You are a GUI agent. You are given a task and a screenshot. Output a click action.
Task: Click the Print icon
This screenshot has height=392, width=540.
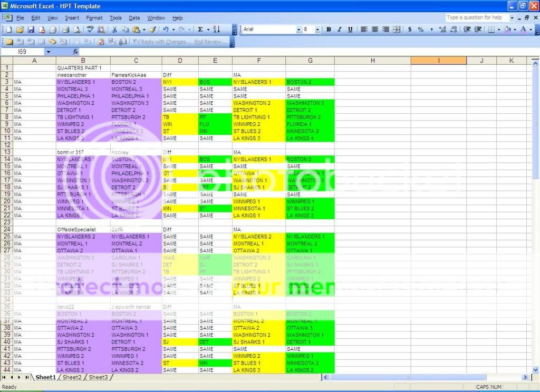66,30
